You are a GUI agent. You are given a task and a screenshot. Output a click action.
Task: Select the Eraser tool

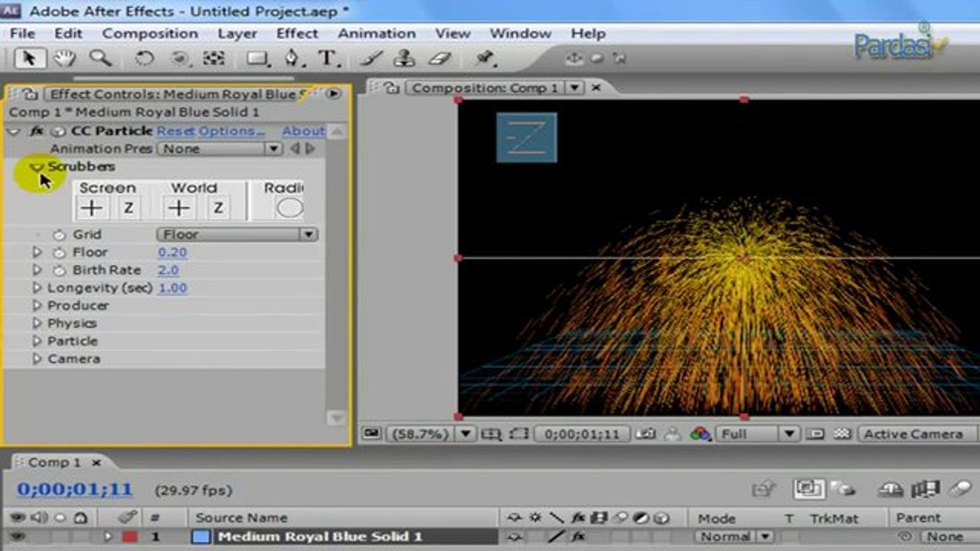pyautogui.click(x=439, y=59)
